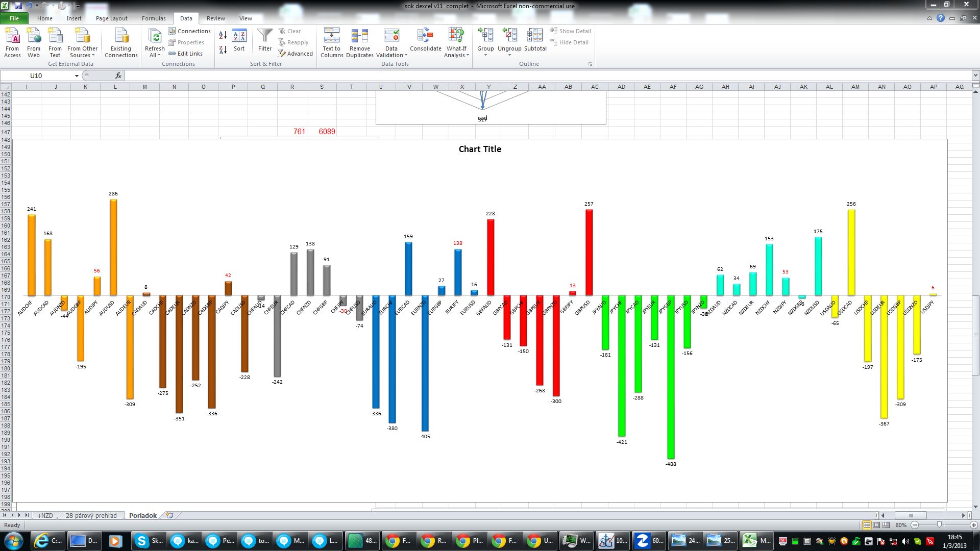Select the tallest green -488 bar
Viewport: 980px width, 551px height.
(x=671, y=377)
